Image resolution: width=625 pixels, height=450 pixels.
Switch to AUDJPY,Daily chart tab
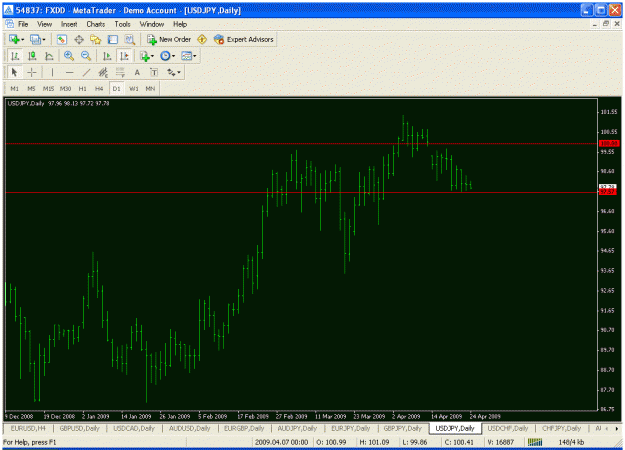(x=297, y=428)
